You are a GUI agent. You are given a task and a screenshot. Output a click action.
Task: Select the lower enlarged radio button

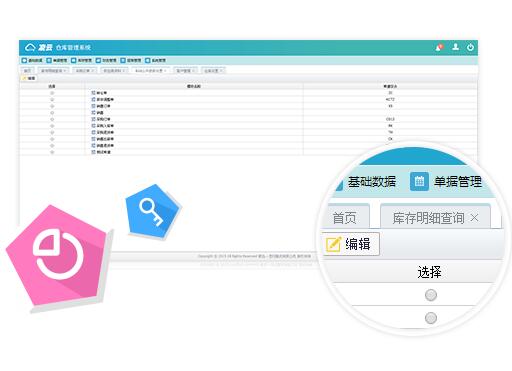pos(431,318)
